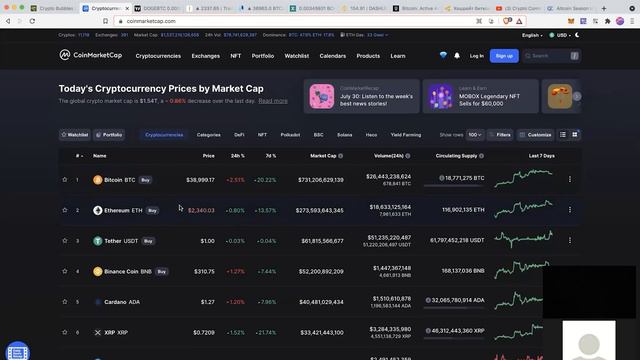
Task: Open the Show rows 100 dropdown
Action: pyautogui.click(x=475, y=135)
